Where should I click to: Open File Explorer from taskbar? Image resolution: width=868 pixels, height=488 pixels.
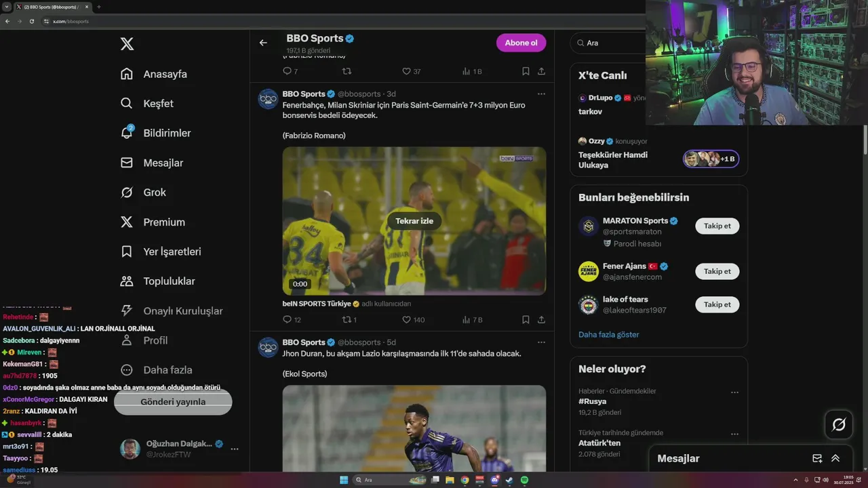click(450, 480)
